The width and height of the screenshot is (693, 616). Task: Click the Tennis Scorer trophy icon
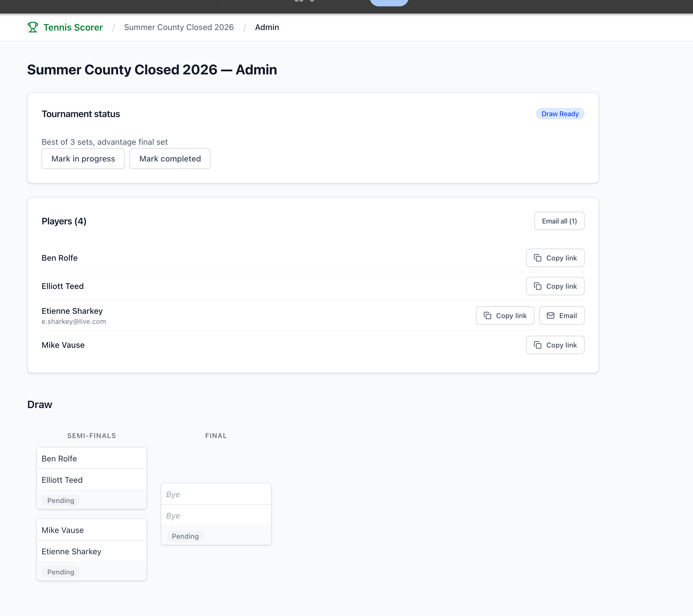pos(33,27)
